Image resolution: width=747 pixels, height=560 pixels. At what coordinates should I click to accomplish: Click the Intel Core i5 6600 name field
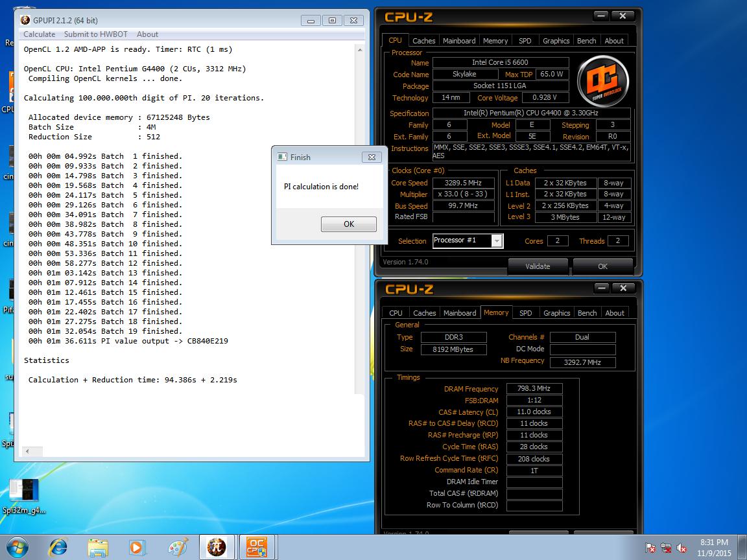point(500,62)
